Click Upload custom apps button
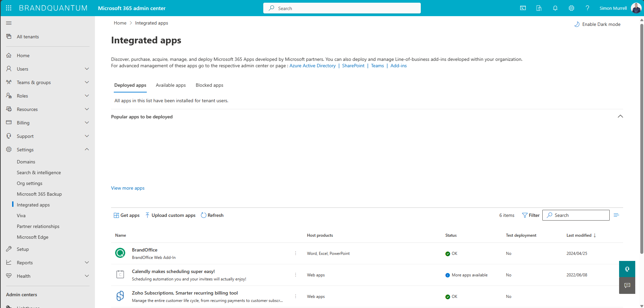This screenshot has width=644, height=308. (x=170, y=215)
